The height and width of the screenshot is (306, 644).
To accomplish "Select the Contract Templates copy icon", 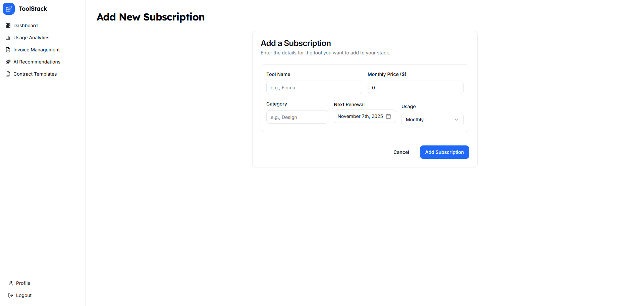I will [8, 74].
